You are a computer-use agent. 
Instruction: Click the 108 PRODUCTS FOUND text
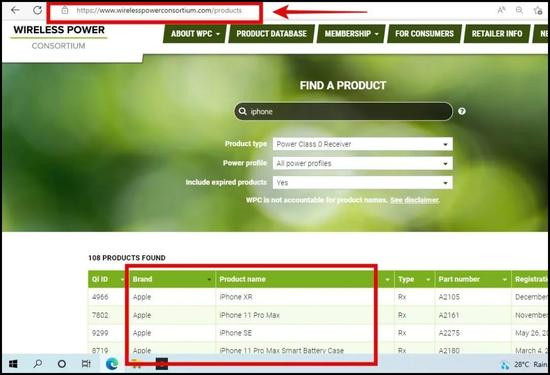[127, 258]
